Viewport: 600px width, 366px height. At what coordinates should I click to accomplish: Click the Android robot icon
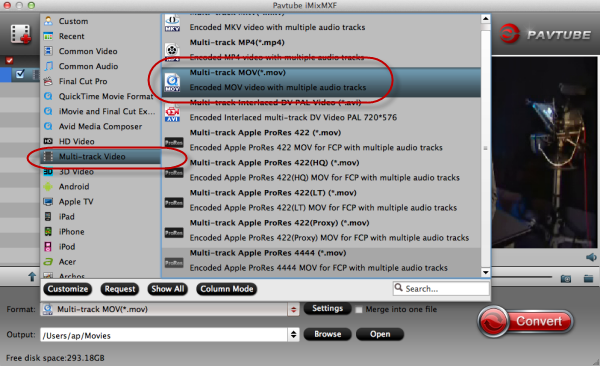pos(48,186)
